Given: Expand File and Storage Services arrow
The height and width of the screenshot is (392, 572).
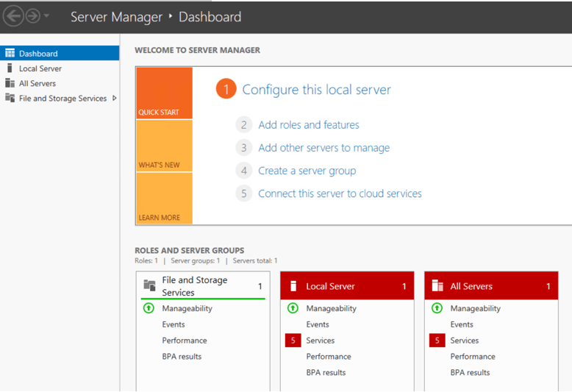Looking at the screenshot, I should (x=115, y=98).
